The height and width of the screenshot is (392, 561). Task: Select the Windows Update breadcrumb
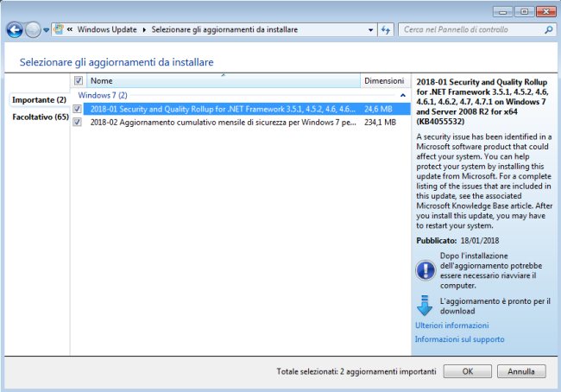tap(107, 29)
